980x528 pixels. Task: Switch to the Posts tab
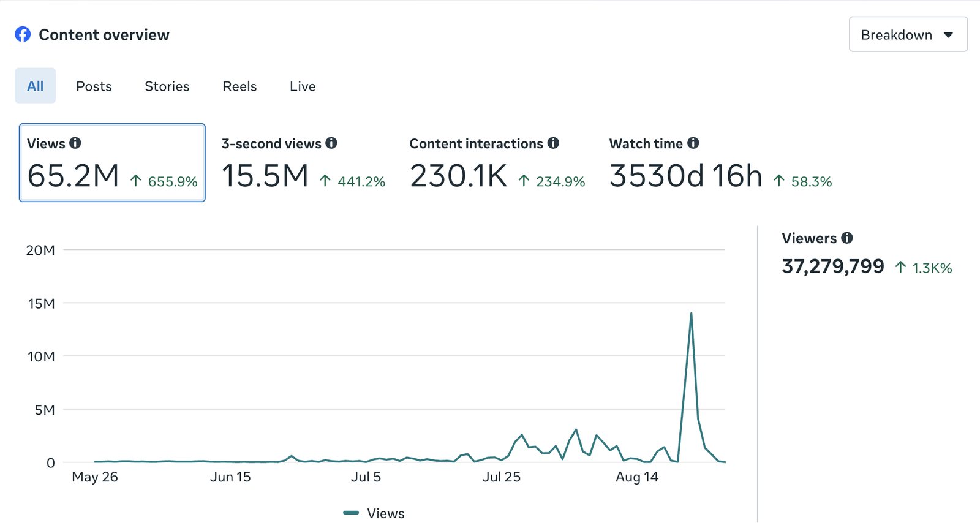click(x=94, y=86)
